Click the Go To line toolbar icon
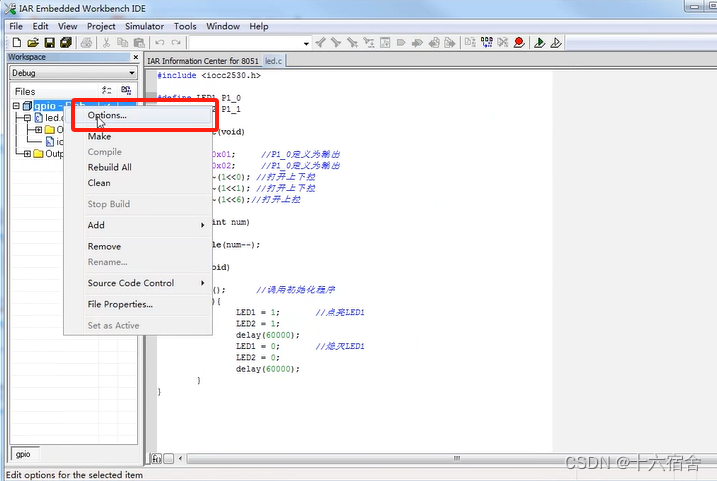Image resolution: width=717 pixels, height=481 pixels. 385,43
